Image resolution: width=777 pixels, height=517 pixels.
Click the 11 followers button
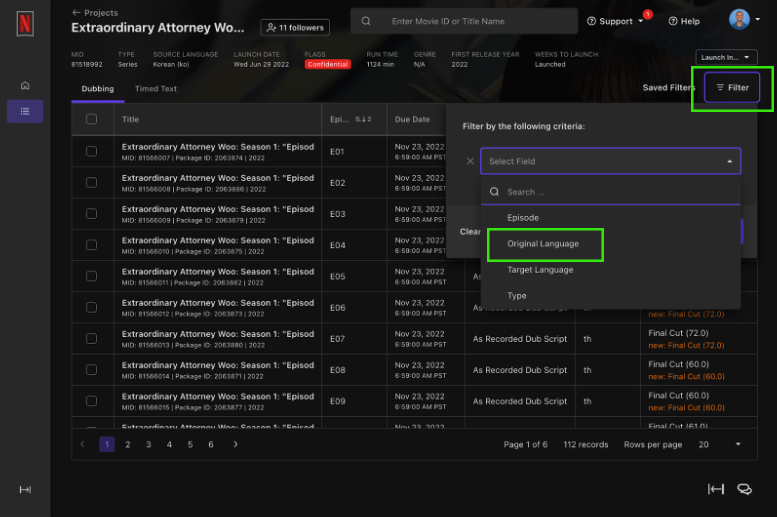tap(295, 28)
